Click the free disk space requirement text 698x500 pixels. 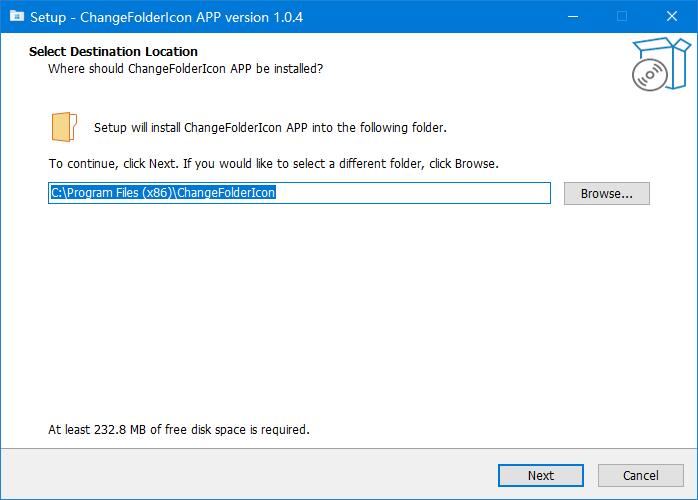179,430
